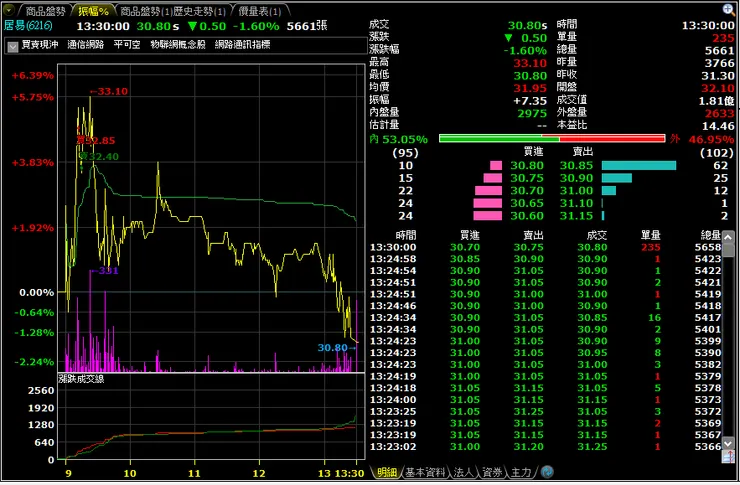Screen dimensions: 740x485
Task: Click the 13:24:46 tick row
Action: [545, 306]
